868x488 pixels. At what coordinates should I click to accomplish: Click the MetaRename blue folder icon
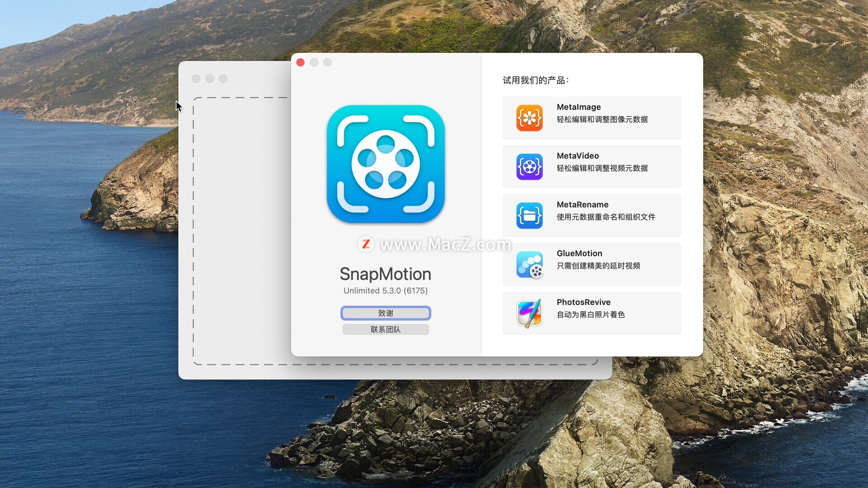(529, 216)
